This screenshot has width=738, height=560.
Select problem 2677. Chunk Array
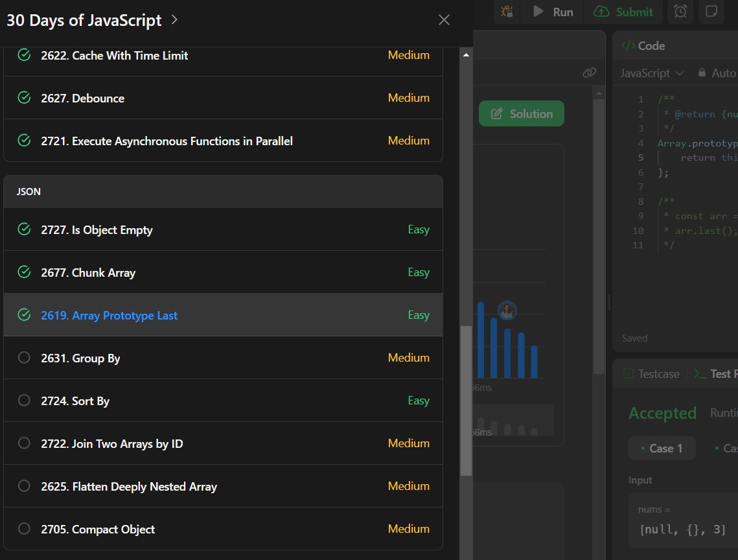(x=223, y=272)
